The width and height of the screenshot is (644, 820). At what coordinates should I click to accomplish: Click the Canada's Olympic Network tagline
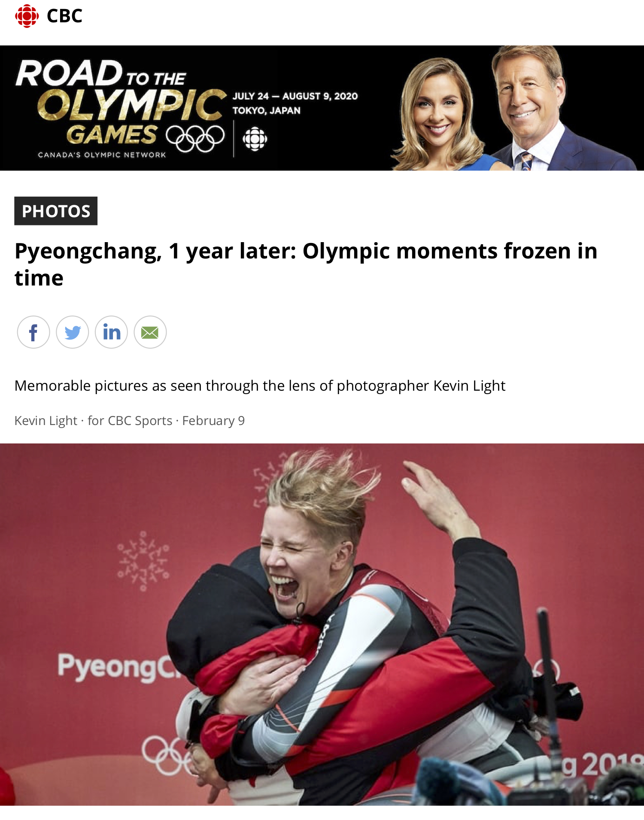tap(102, 155)
